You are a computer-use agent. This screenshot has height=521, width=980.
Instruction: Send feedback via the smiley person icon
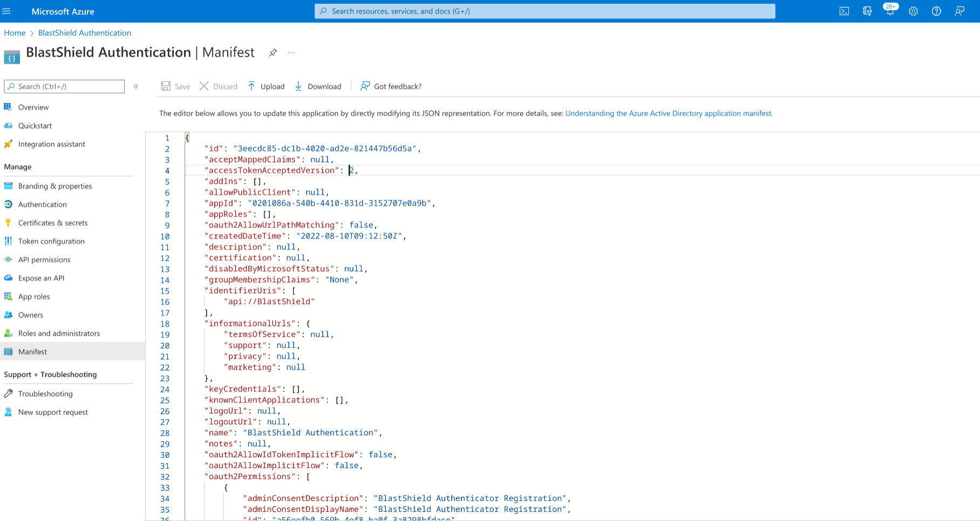[960, 11]
